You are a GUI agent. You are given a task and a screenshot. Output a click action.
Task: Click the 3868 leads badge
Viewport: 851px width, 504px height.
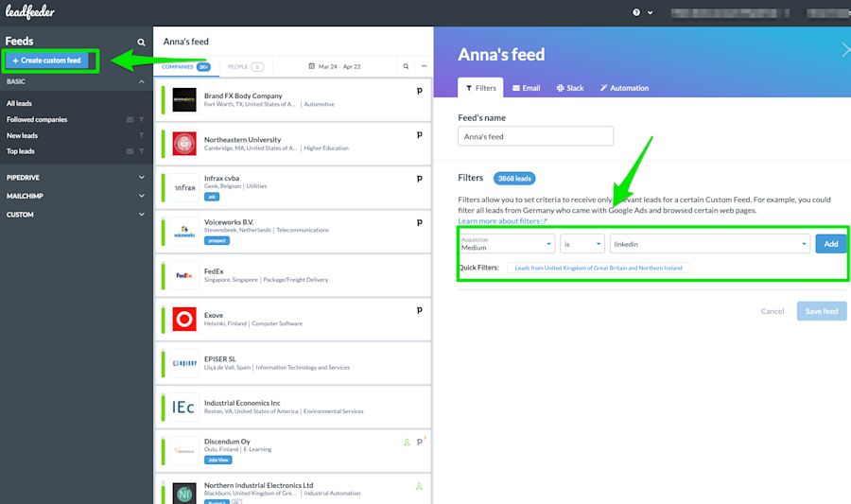[514, 179]
